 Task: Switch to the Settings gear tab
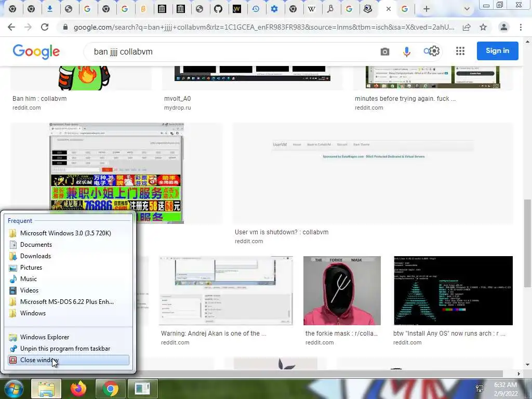coord(274,9)
